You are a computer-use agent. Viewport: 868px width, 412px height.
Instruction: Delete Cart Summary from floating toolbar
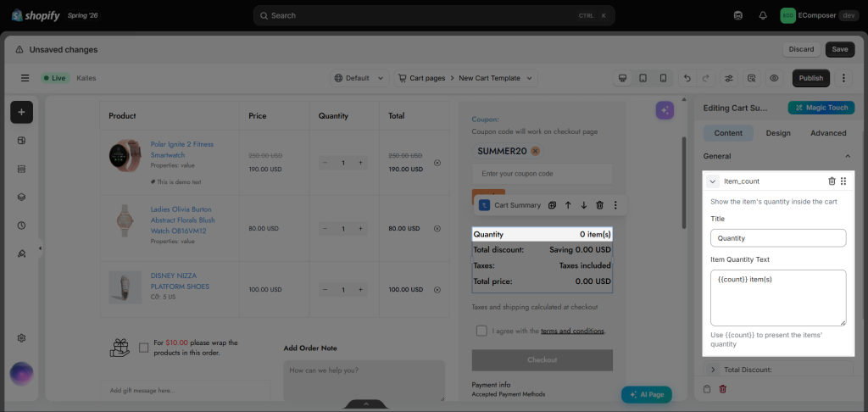(599, 205)
